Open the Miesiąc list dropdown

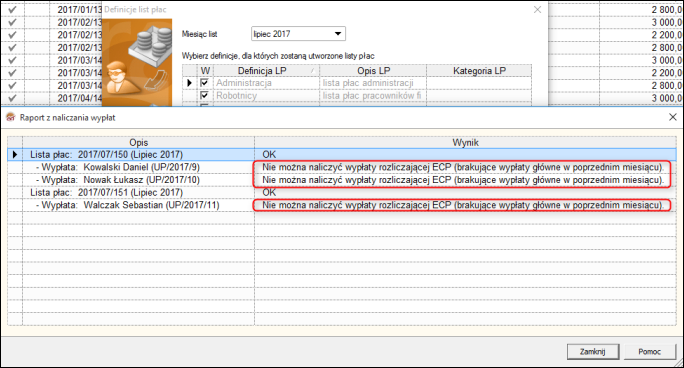pos(338,34)
